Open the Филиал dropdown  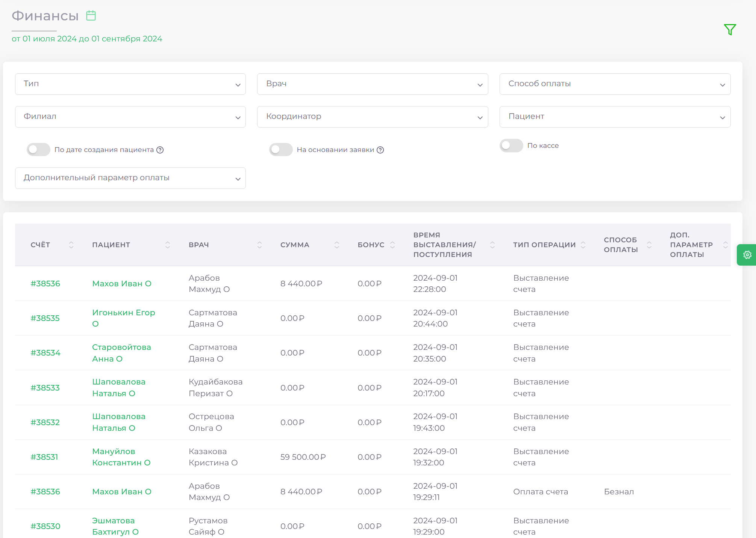click(130, 117)
